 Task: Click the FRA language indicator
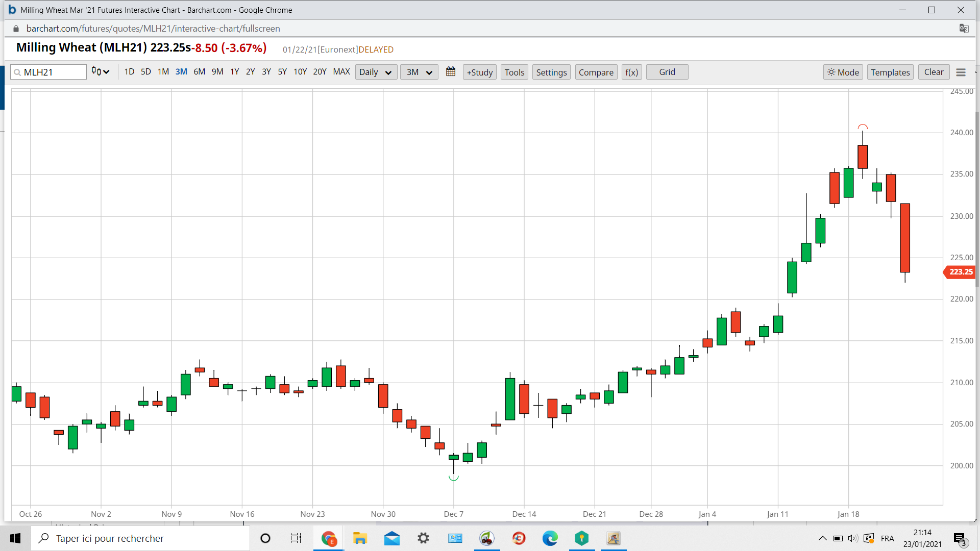pos(888,538)
